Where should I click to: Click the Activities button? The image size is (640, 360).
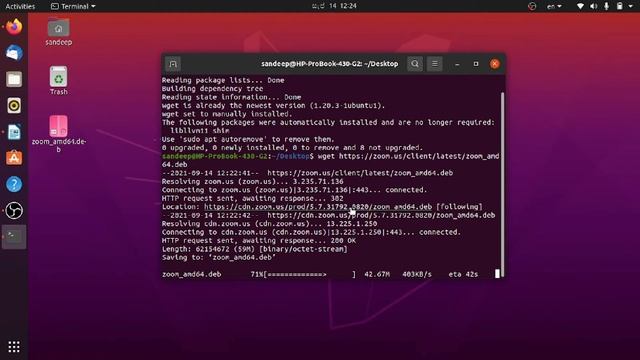20,6
